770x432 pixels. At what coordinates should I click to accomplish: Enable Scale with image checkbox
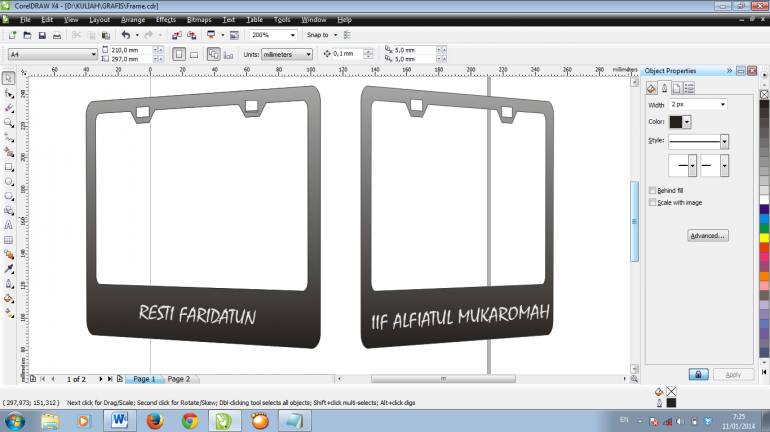(x=653, y=202)
